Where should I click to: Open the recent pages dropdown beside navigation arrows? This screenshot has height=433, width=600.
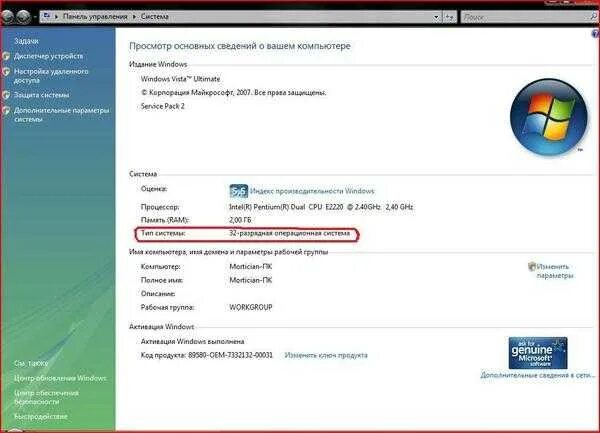[35, 17]
